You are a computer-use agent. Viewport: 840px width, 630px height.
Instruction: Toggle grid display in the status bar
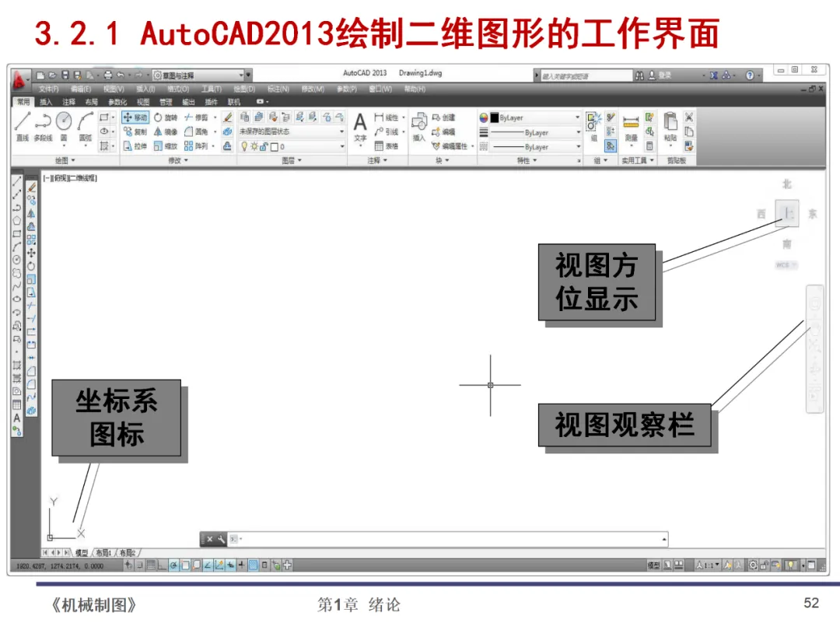tap(151, 565)
